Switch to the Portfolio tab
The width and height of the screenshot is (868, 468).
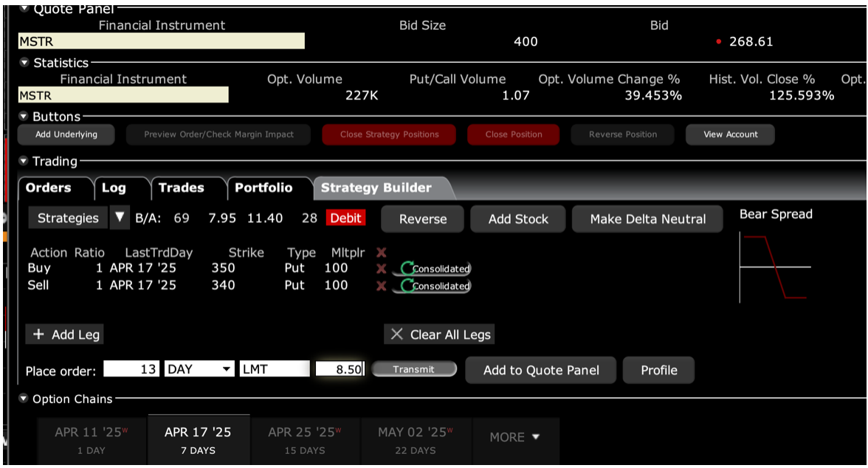coord(263,188)
